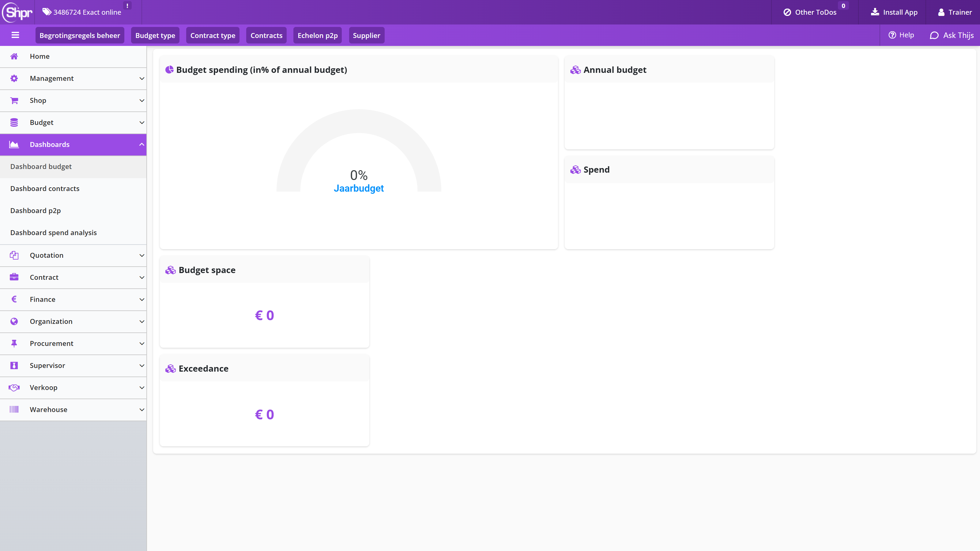
Task: Click the Dashboards chart icon
Action: coord(14,144)
